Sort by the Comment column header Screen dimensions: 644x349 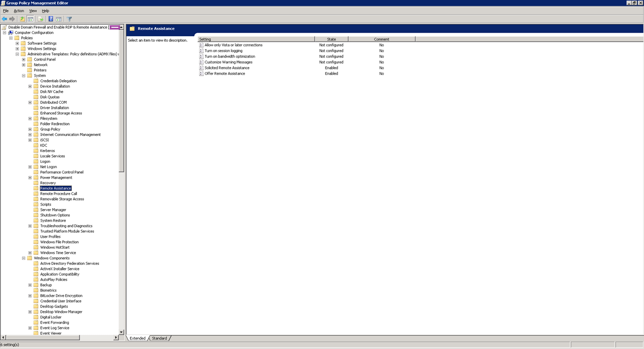381,39
